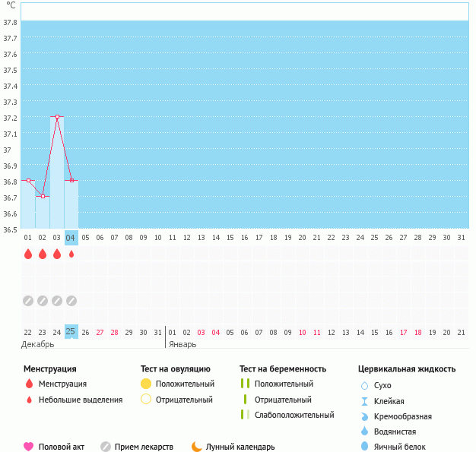The height and width of the screenshot is (452, 476).
Task: Click the menstruation drop on cycle day 01
Action: (28, 254)
